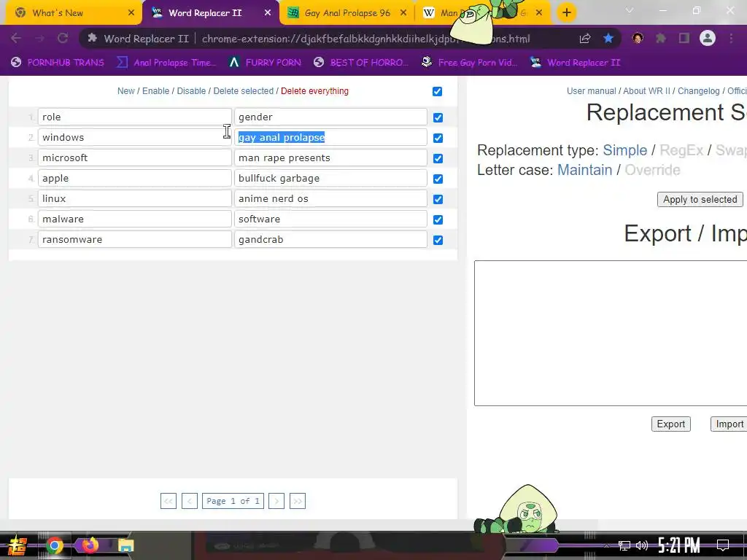Open the bookmark with blue sigma icon
The height and width of the screenshot is (560, 747).
tap(166, 63)
